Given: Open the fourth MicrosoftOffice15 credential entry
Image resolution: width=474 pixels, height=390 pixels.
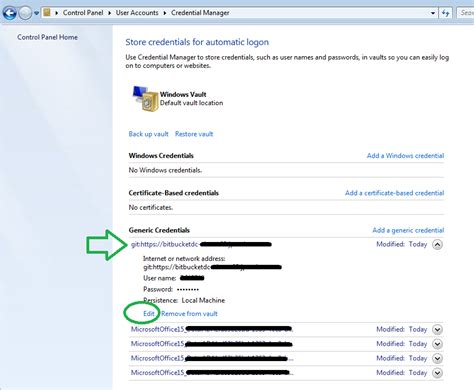Looking at the screenshot, I should (x=212, y=372).
